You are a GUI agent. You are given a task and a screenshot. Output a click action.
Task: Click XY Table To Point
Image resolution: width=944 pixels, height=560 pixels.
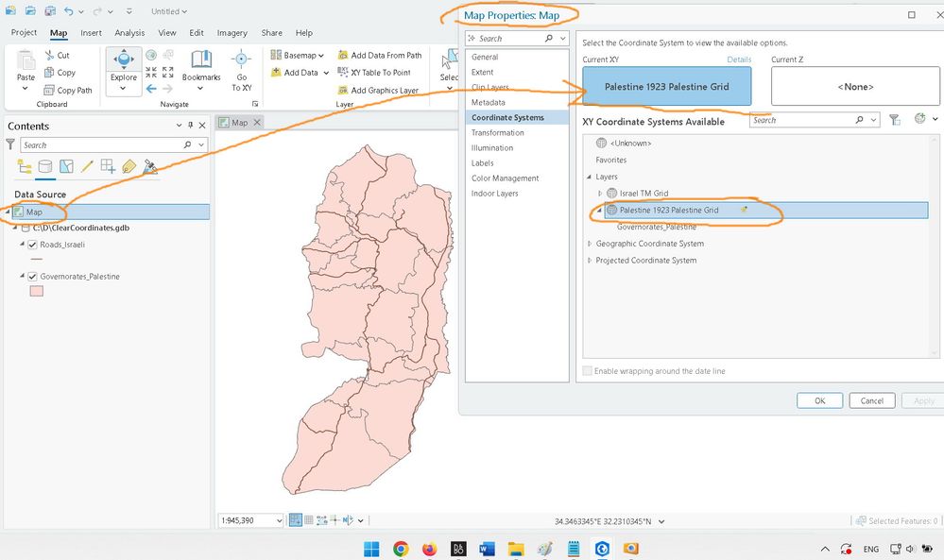(x=374, y=72)
